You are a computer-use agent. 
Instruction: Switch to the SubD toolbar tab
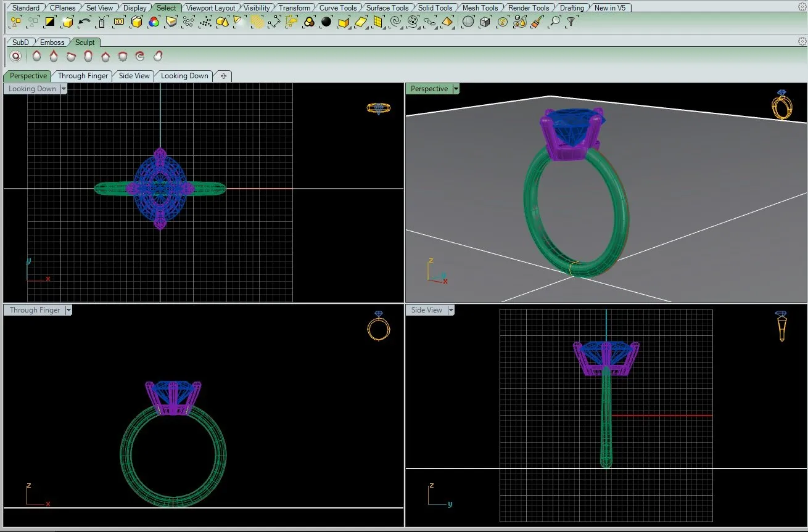tap(20, 43)
